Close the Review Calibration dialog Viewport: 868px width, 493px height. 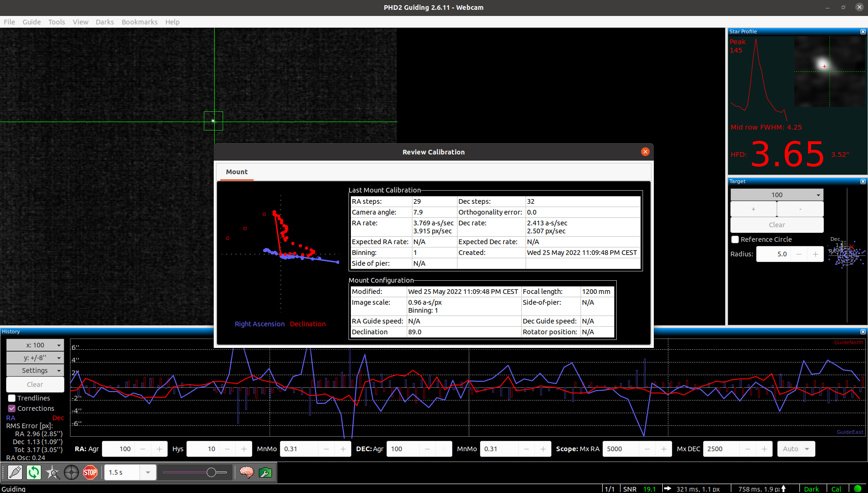645,152
